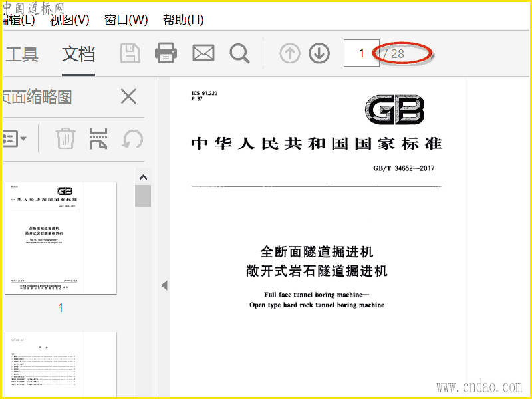Collapse side panel with left triangle
The height and width of the screenshot is (399, 532).
click(x=164, y=285)
